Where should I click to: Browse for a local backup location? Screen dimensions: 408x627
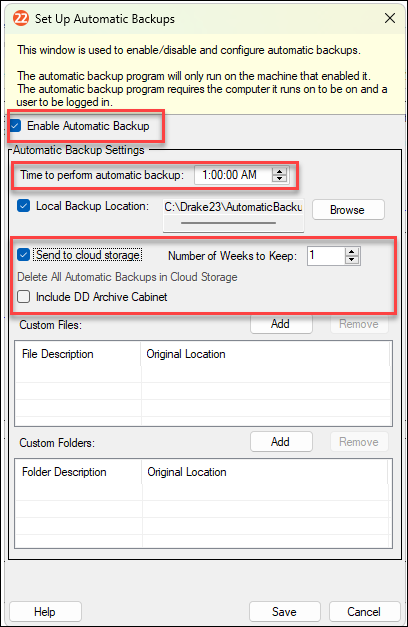tap(348, 210)
